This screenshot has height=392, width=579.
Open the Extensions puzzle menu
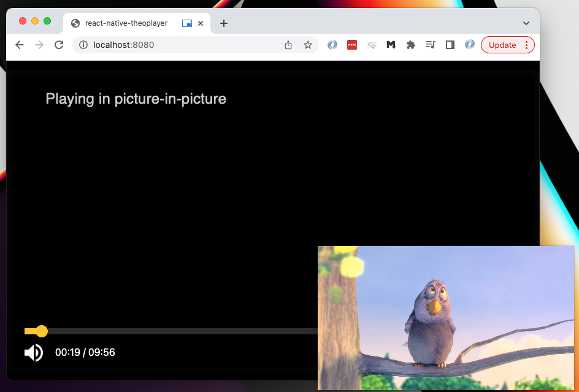(410, 45)
